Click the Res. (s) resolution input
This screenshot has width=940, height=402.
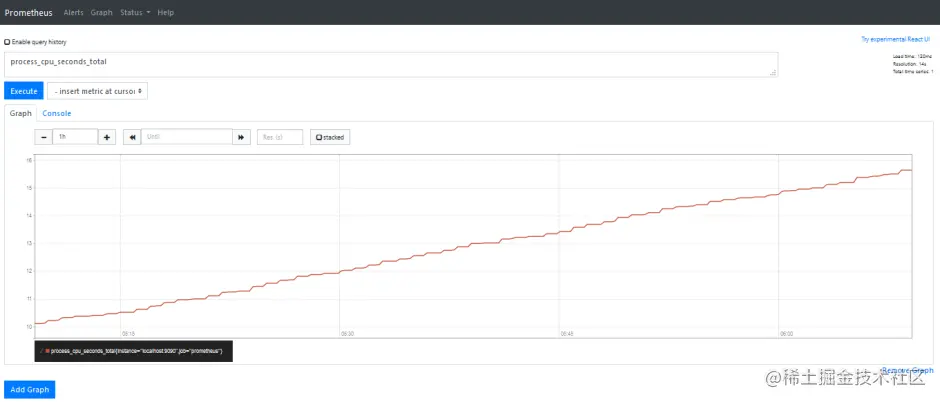coord(280,137)
